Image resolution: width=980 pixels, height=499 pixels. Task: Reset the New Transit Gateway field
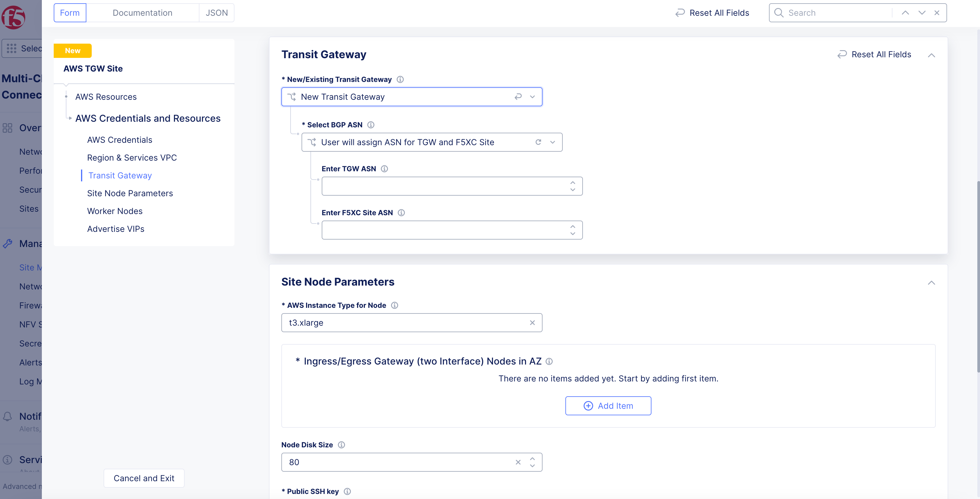[x=518, y=97]
